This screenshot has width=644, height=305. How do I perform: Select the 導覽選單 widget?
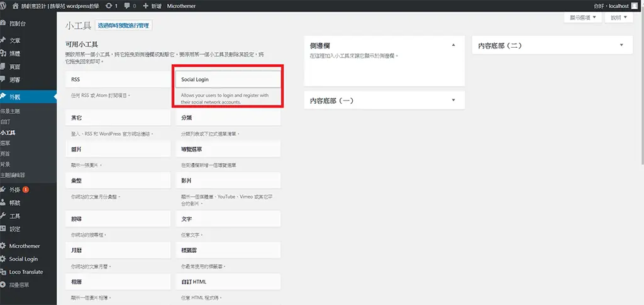coord(228,149)
